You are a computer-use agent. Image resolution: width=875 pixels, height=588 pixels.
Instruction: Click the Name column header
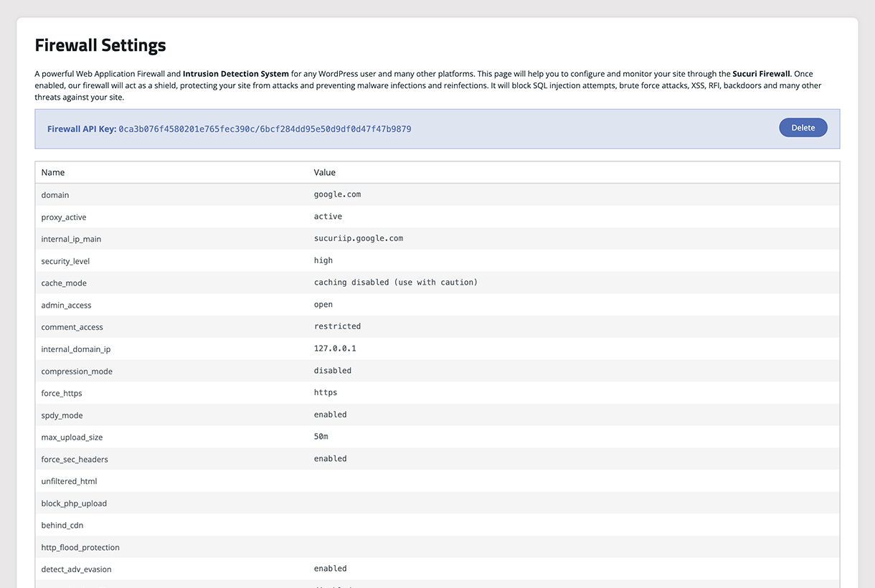(x=53, y=172)
